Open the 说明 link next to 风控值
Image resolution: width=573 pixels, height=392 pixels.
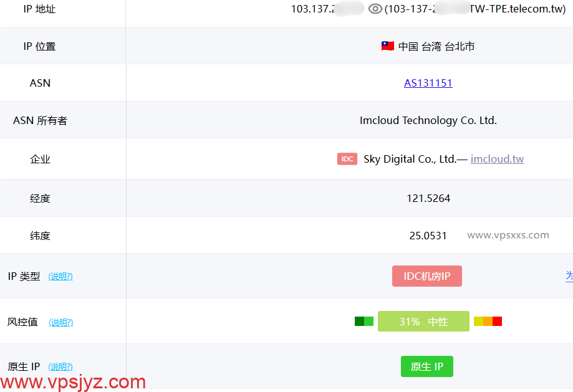pyautogui.click(x=60, y=322)
